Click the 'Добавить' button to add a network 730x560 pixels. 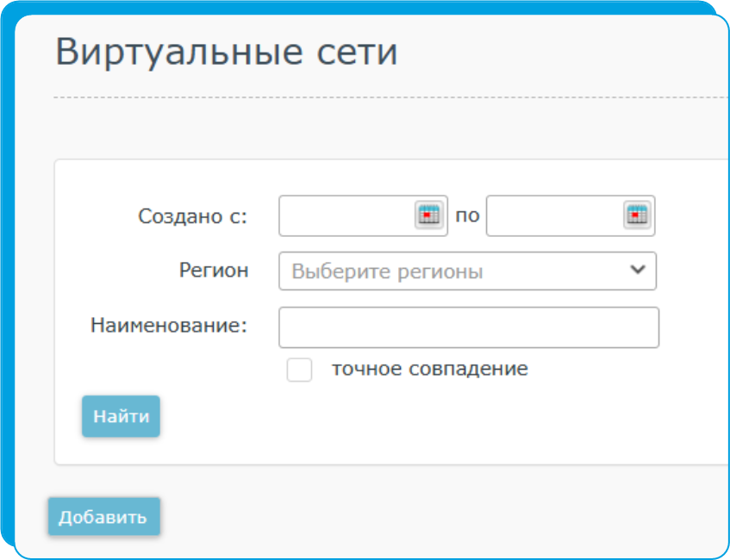tap(103, 517)
